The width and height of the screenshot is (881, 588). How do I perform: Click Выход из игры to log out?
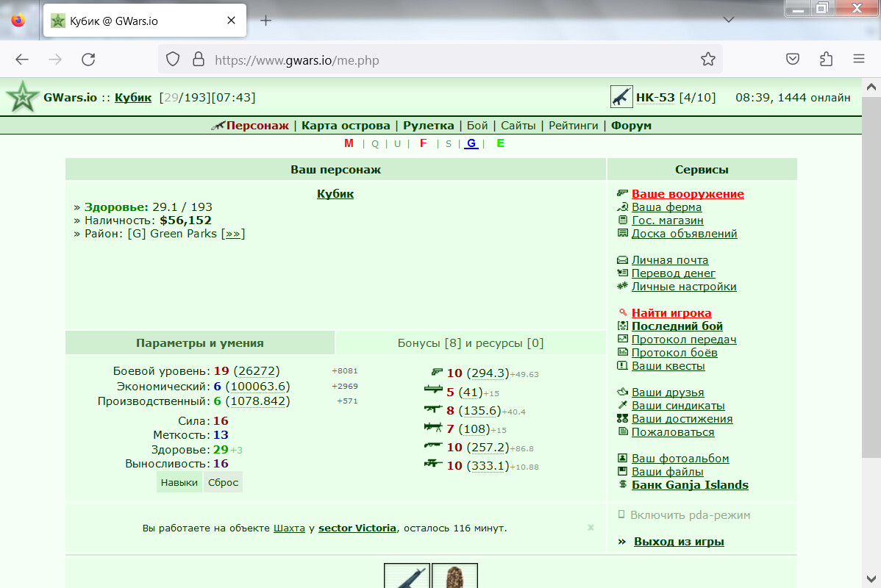[679, 542]
